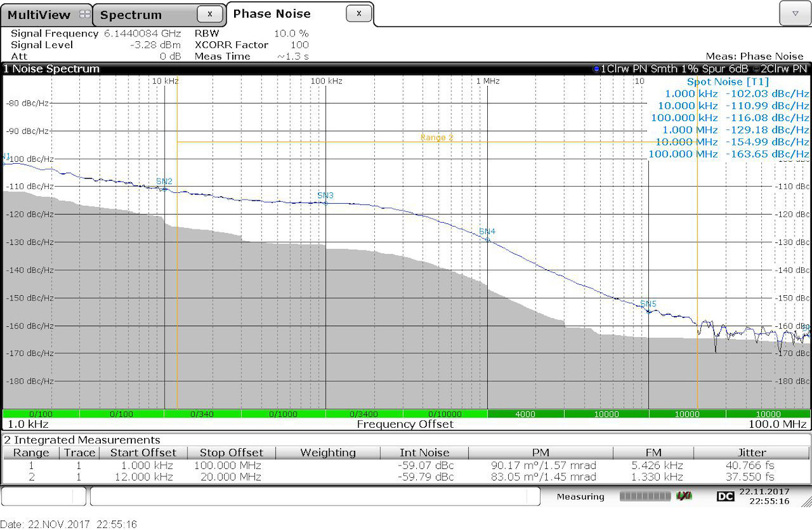The height and width of the screenshot is (530, 812).
Task: Select the SN5 spot noise marker
Action: [648, 303]
